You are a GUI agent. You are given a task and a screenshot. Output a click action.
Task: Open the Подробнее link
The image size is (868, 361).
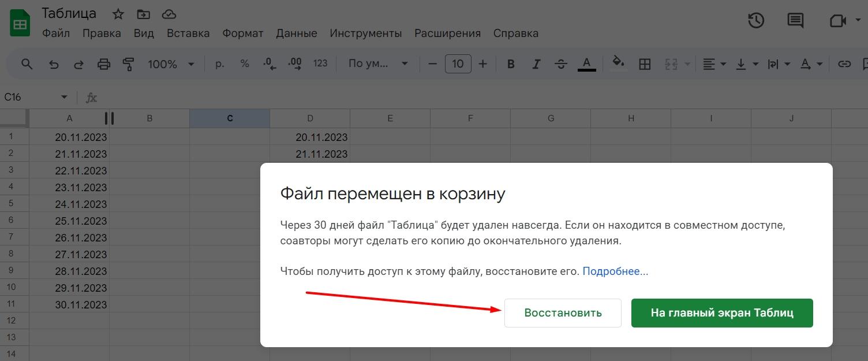pos(615,271)
